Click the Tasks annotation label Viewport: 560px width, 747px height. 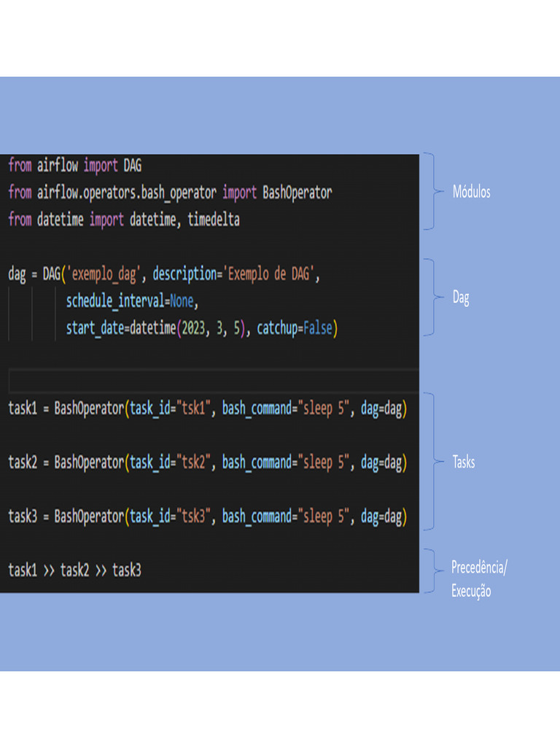(x=463, y=462)
